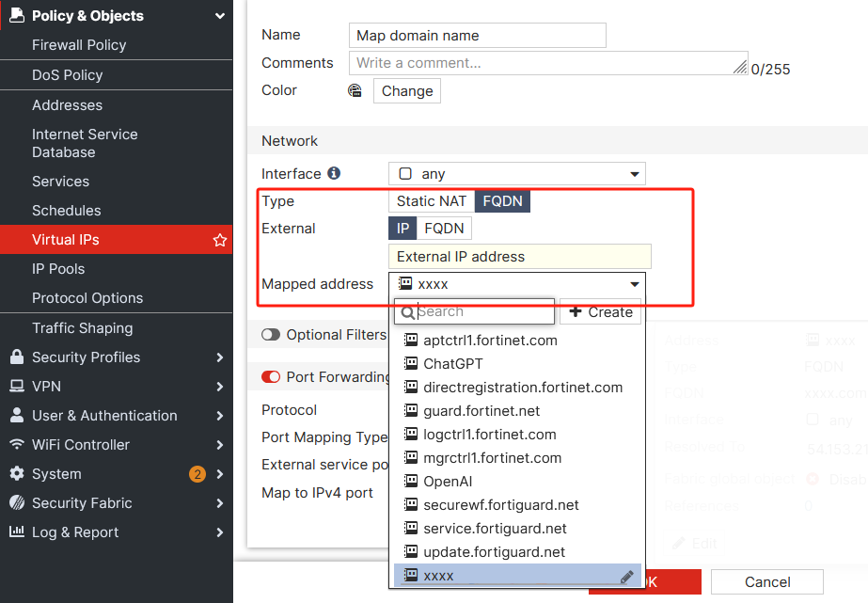Click the Create address button
Image resolution: width=868 pixels, height=603 pixels.
pyautogui.click(x=600, y=311)
